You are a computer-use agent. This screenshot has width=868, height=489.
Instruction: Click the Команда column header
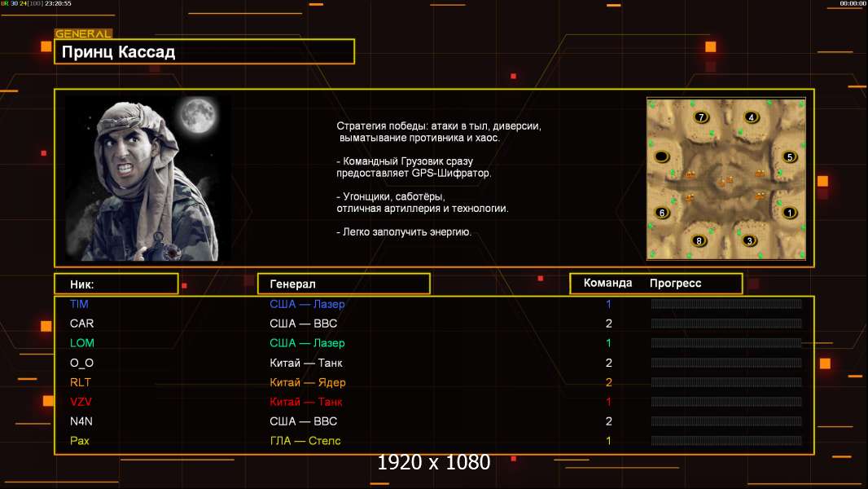pos(607,283)
